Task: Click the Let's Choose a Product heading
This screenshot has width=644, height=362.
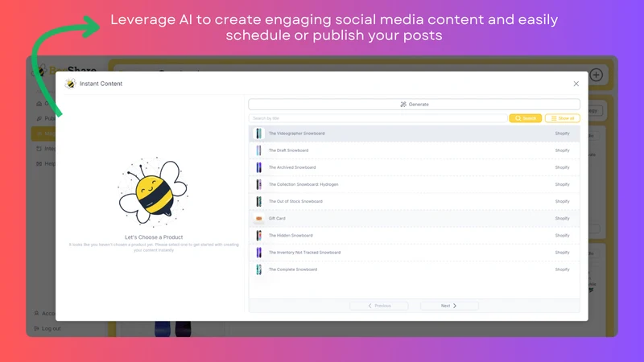Action: pyautogui.click(x=154, y=237)
